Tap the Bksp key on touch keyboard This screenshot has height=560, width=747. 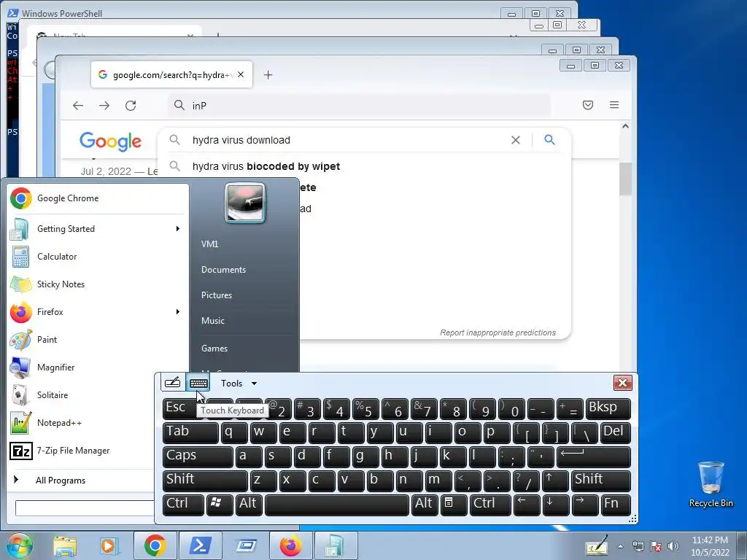(x=608, y=408)
